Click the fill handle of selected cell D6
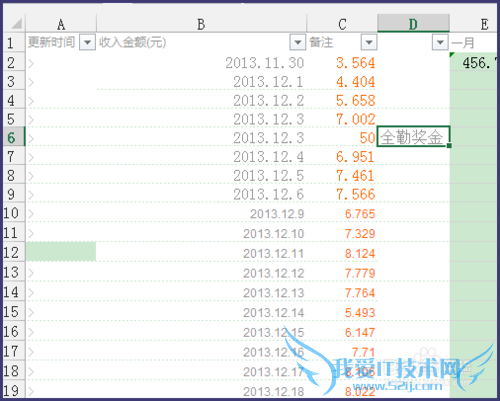The image size is (500, 401). [x=449, y=145]
